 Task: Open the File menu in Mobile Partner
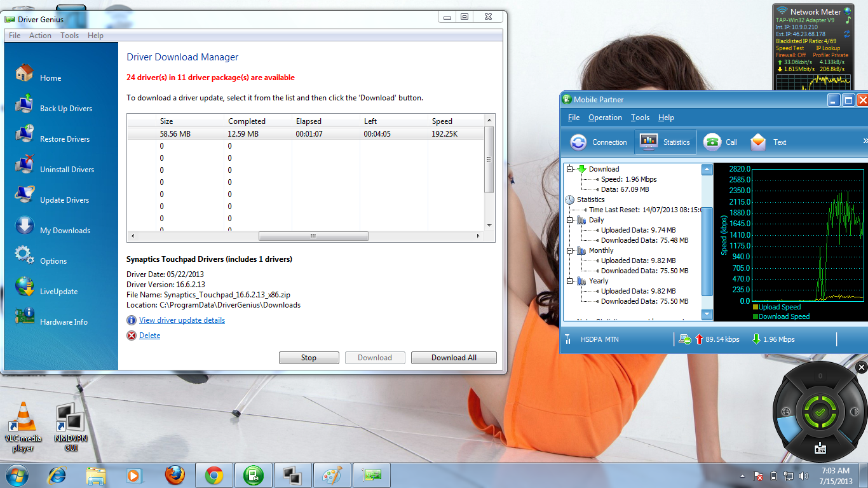click(x=574, y=118)
